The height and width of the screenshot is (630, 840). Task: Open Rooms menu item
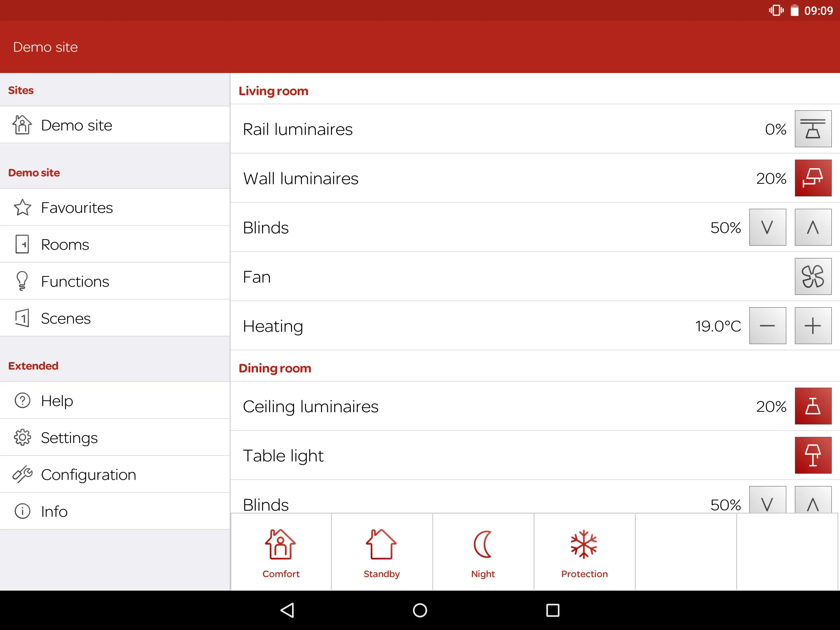click(115, 244)
